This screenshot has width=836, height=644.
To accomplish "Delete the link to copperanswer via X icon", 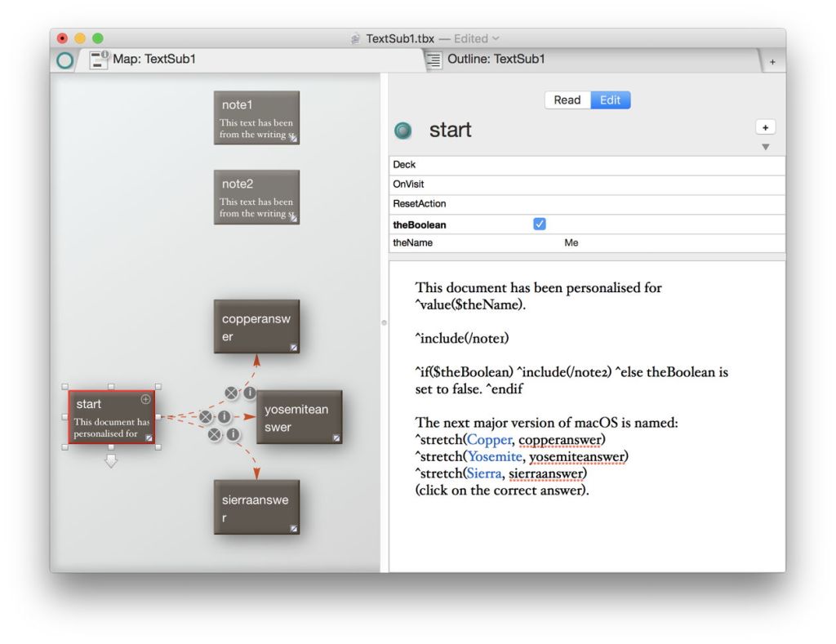I will [232, 393].
